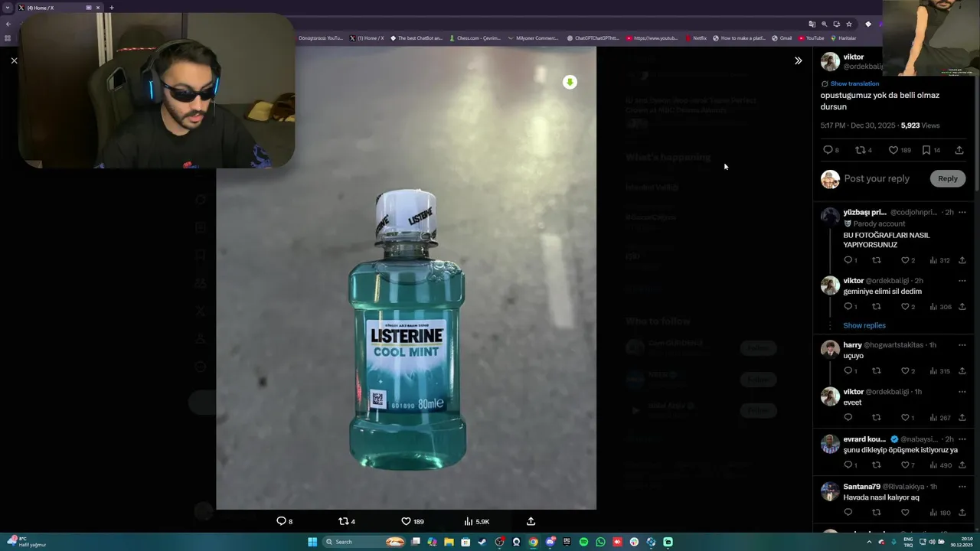The width and height of the screenshot is (980, 551).
Task: Show hidden system tray icons chevron
Action: (x=869, y=542)
